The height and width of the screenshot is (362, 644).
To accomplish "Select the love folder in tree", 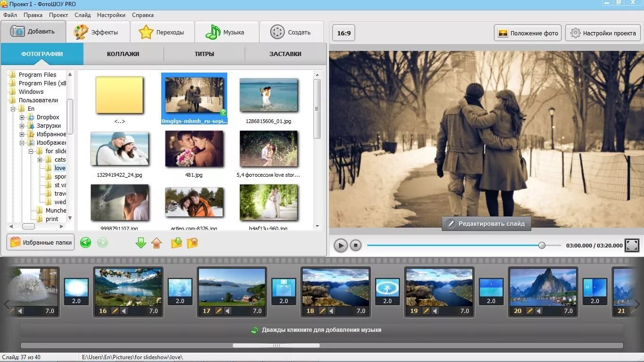I will pos(60,168).
